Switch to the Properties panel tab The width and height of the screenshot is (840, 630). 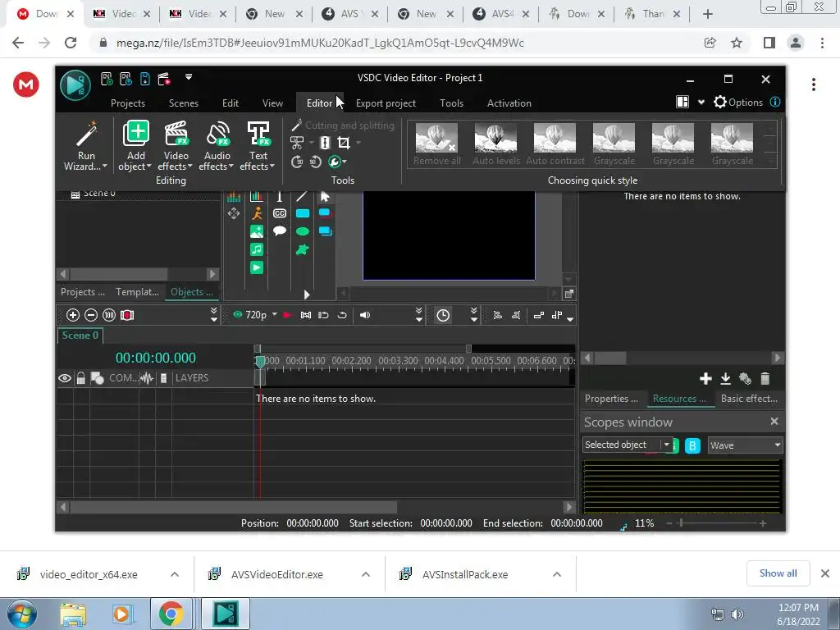pos(611,399)
